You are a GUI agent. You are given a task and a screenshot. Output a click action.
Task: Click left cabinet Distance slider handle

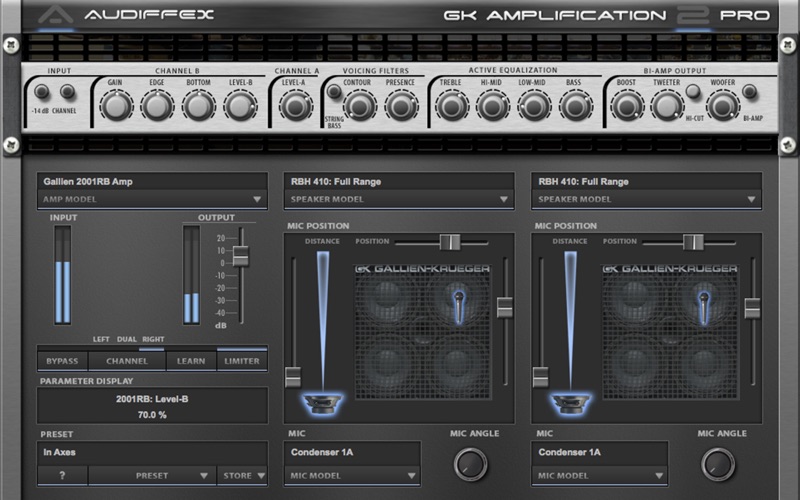(x=293, y=377)
